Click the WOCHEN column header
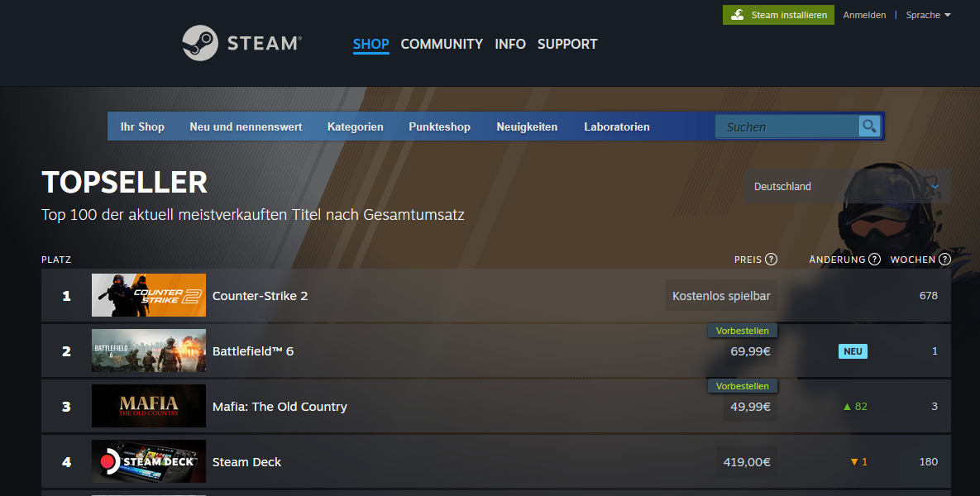The image size is (980, 496). (x=913, y=260)
